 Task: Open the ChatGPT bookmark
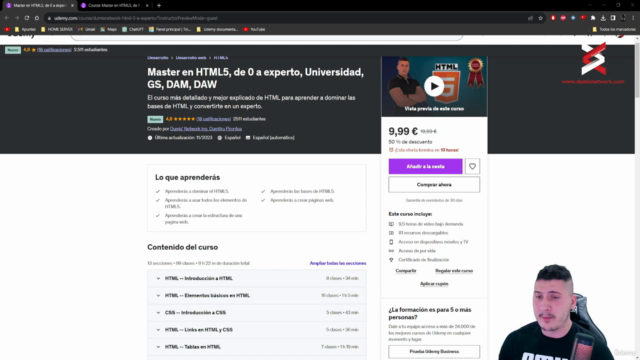tap(133, 29)
